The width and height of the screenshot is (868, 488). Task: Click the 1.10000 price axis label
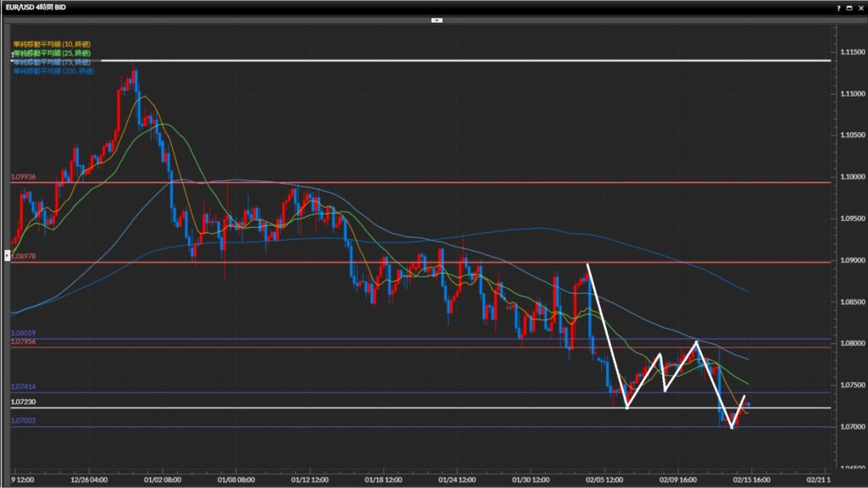[849, 177]
